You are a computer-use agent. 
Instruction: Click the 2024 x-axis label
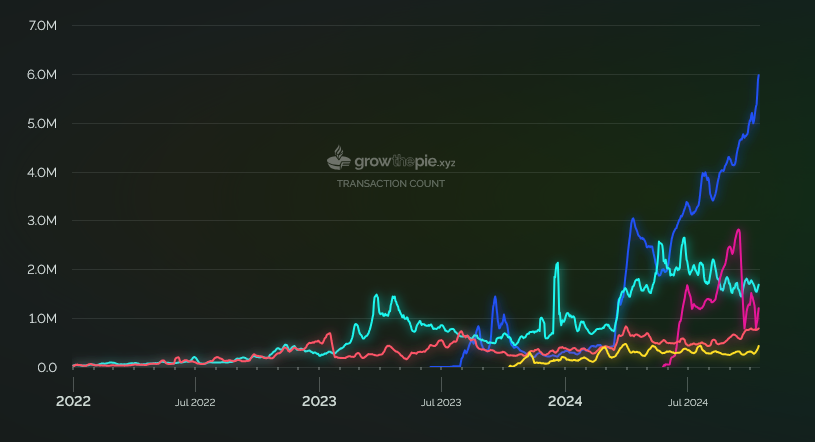point(565,401)
